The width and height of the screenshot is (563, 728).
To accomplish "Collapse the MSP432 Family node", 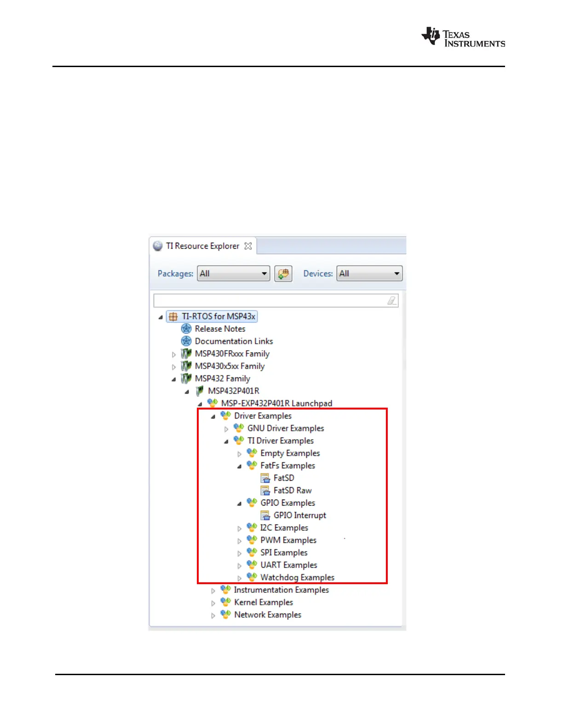I will click(x=173, y=379).
